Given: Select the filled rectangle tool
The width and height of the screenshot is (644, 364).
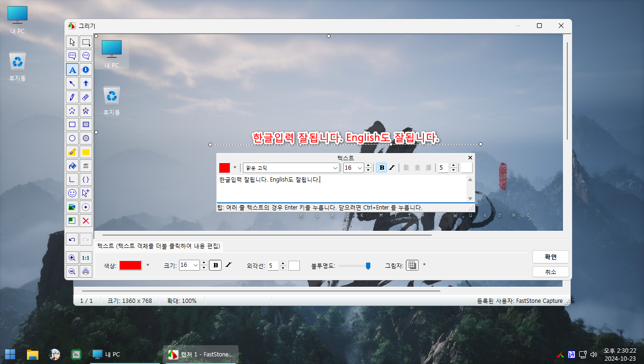Looking at the screenshot, I should click(86, 125).
